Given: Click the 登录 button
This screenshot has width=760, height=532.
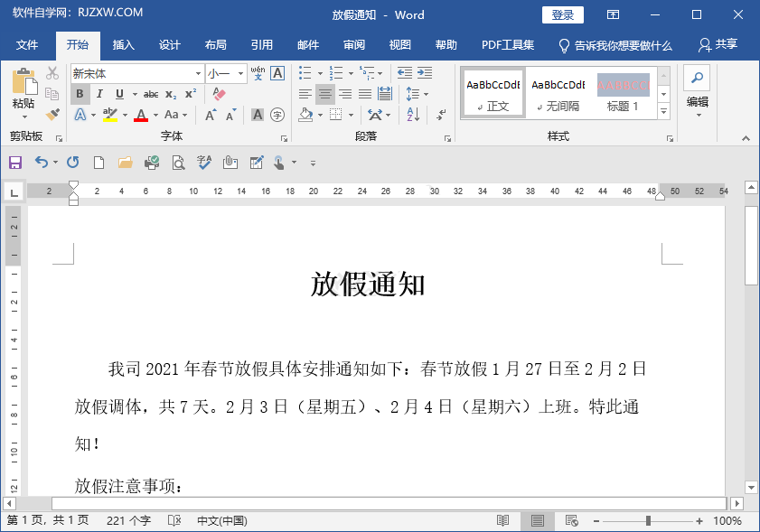Looking at the screenshot, I should pyautogui.click(x=562, y=14).
